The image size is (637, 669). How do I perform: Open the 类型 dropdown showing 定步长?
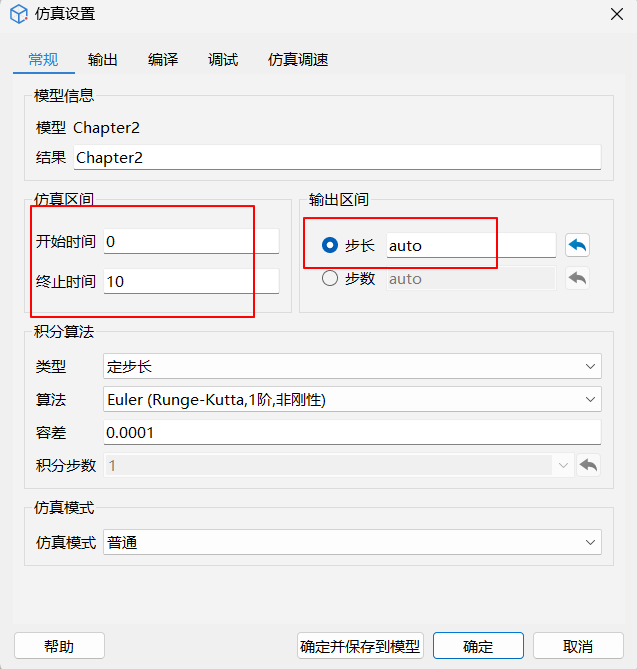(x=352, y=367)
